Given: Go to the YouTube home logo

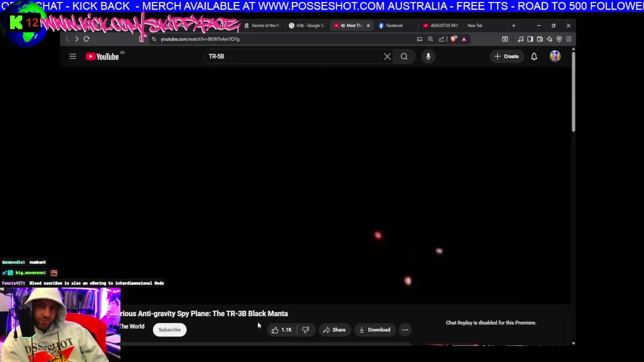Looking at the screenshot, I should click(x=102, y=56).
